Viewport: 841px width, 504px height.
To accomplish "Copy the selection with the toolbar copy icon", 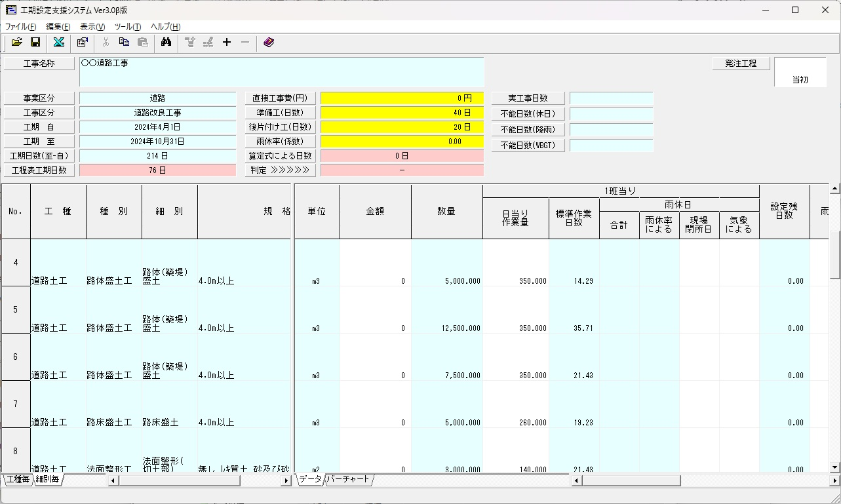I will pos(124,43).
